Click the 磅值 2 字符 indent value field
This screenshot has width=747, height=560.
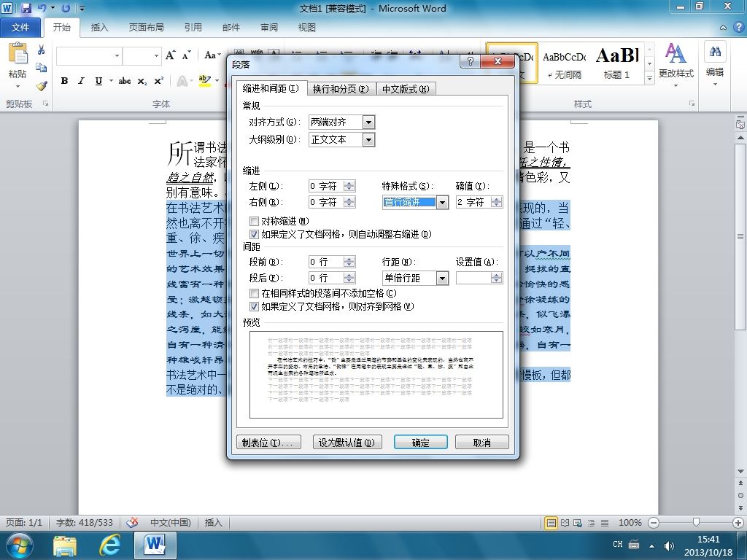pos(473,203)
